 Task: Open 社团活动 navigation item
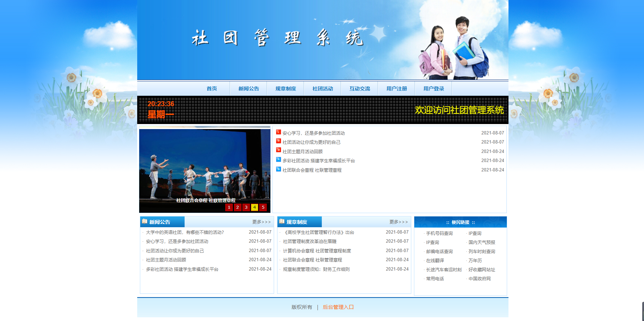pos(323,89)
